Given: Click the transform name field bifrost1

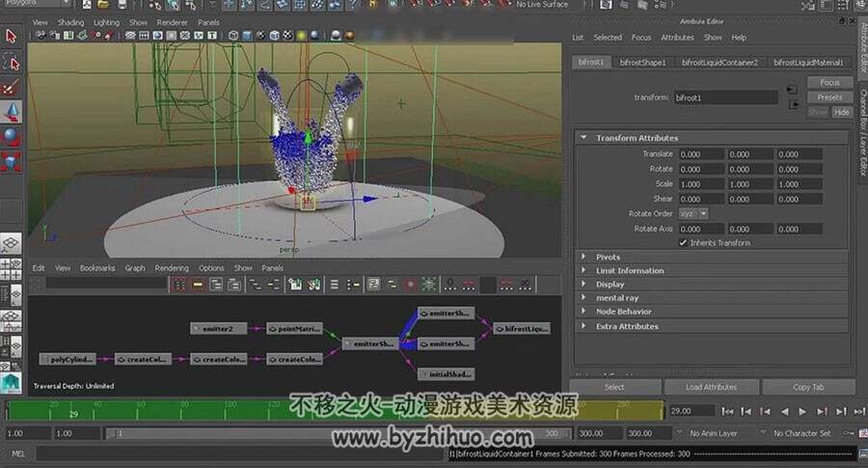Looking at the screenshot, I should click(725, 97).
